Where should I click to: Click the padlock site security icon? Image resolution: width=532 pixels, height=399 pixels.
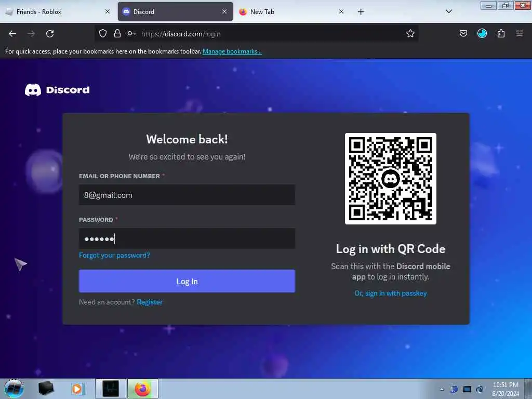[117, 34]
